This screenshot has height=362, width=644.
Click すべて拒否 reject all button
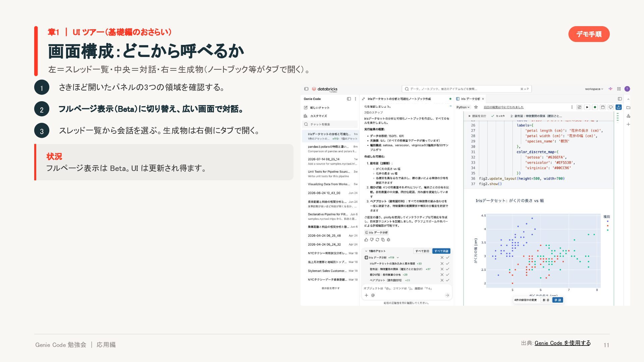tap(422, 251)
